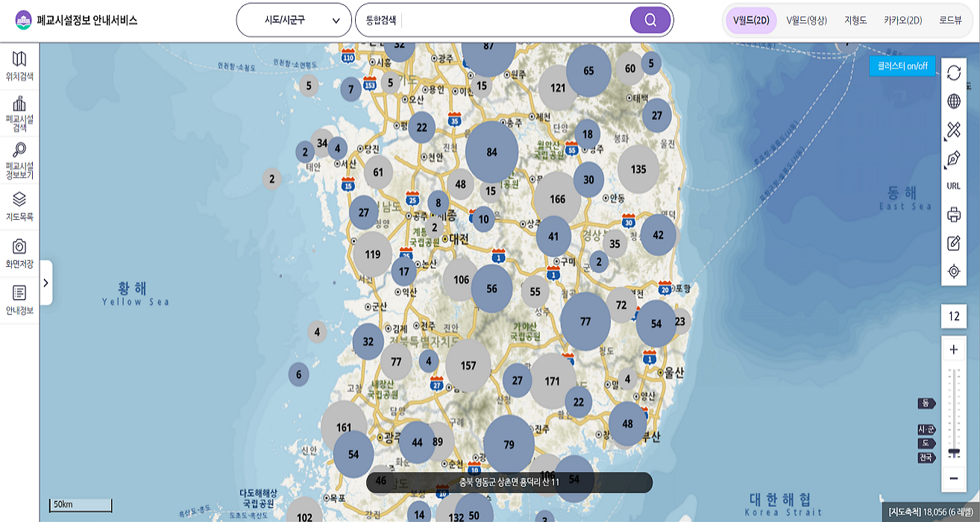
Task: Switch base map to 카카오(2D)
Action: click(902, 21)
